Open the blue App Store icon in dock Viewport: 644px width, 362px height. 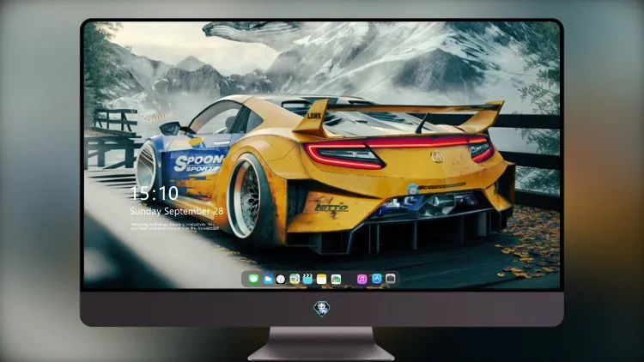pyautogui.click(x=377, y=279)
